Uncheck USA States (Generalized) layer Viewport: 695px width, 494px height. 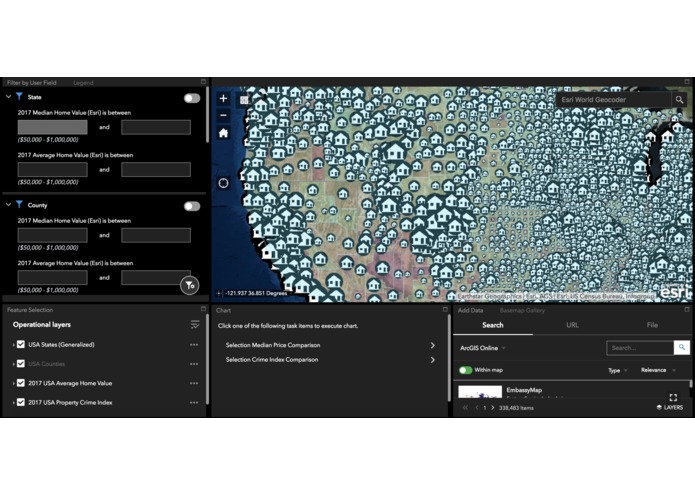click(21, 344)
